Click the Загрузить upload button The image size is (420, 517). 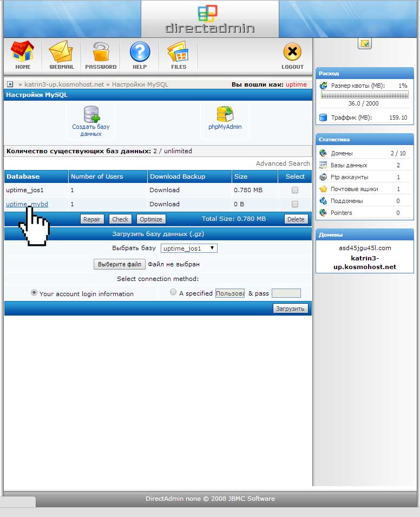pos(290,309)
